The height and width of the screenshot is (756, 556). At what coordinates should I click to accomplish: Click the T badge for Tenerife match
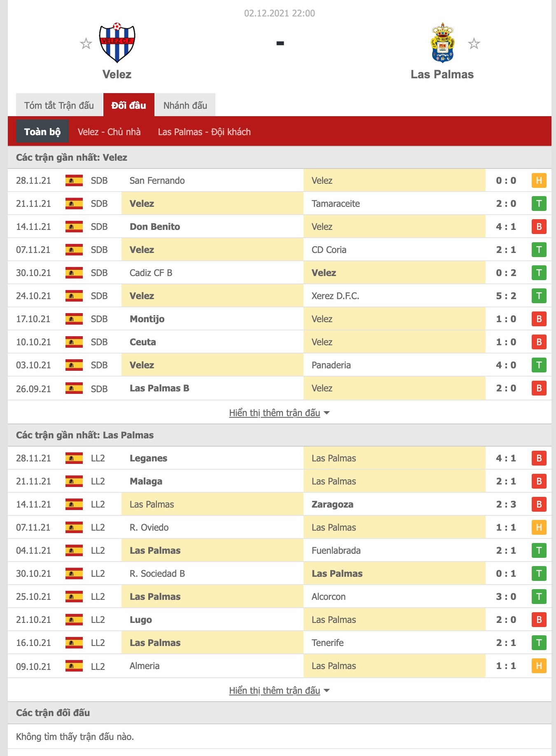(539, 643)
